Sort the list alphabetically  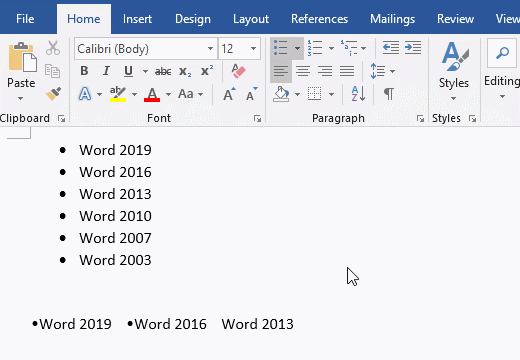(x=358, y=94)
